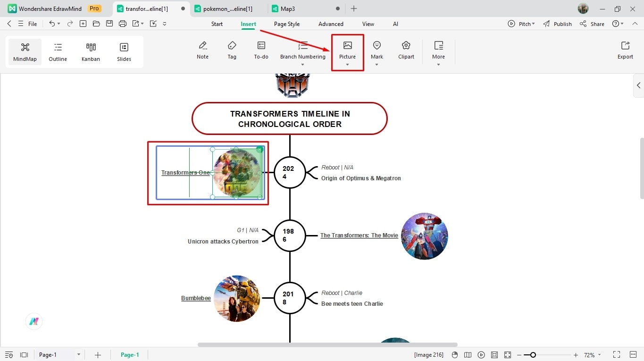Open the Picture insert tool
This screenshot has height=361, width=644.
click(347, 50)
